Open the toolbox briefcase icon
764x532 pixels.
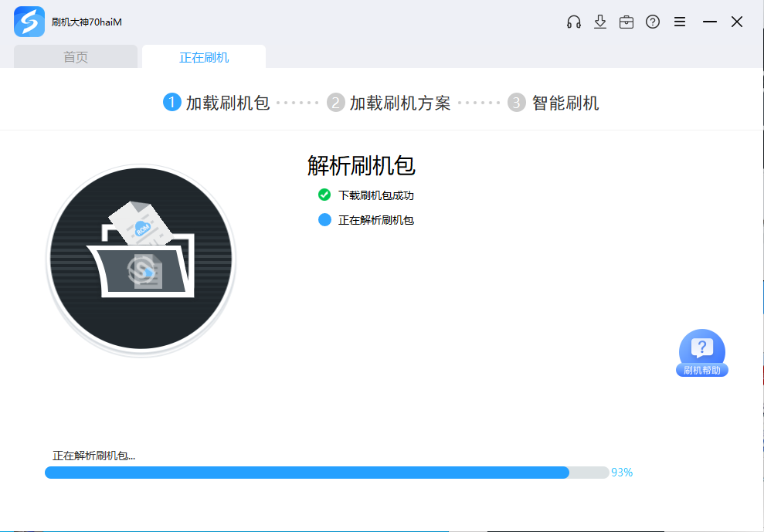pyautogui.click(x=626, y=22)
